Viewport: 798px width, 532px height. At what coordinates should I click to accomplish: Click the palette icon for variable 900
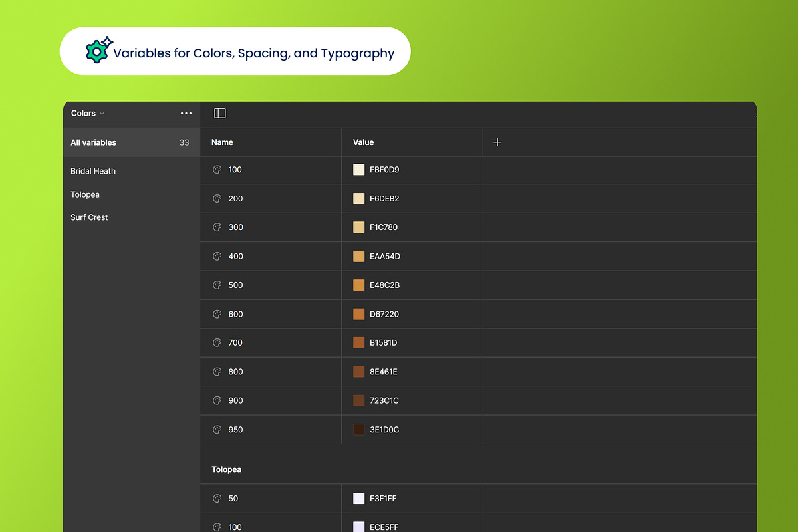click(x=217, y=401)
